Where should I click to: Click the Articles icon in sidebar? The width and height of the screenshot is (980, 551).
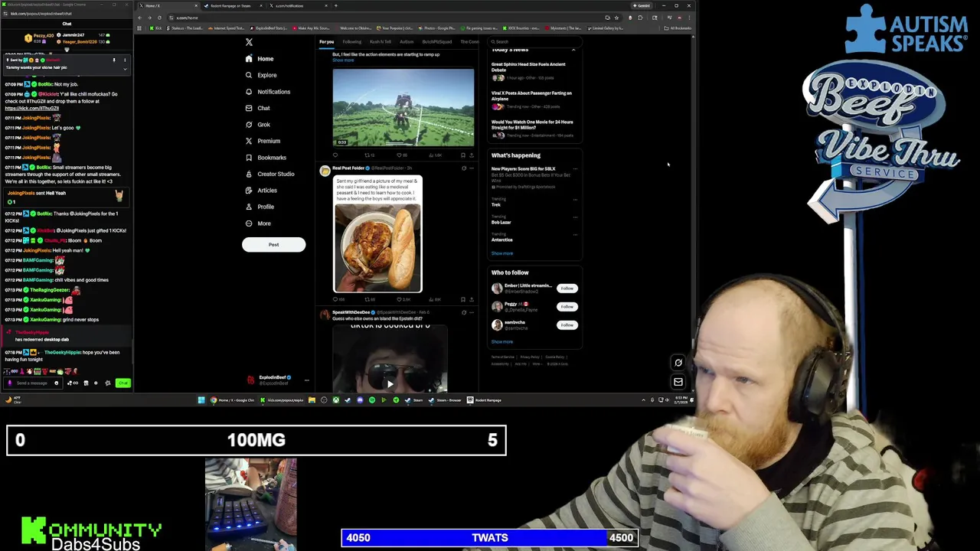[249, 191]
